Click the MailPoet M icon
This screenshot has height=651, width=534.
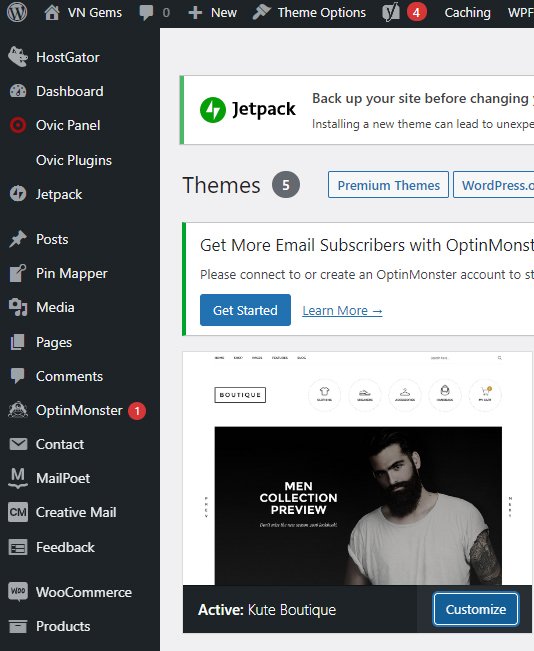(x=18, y=478)
